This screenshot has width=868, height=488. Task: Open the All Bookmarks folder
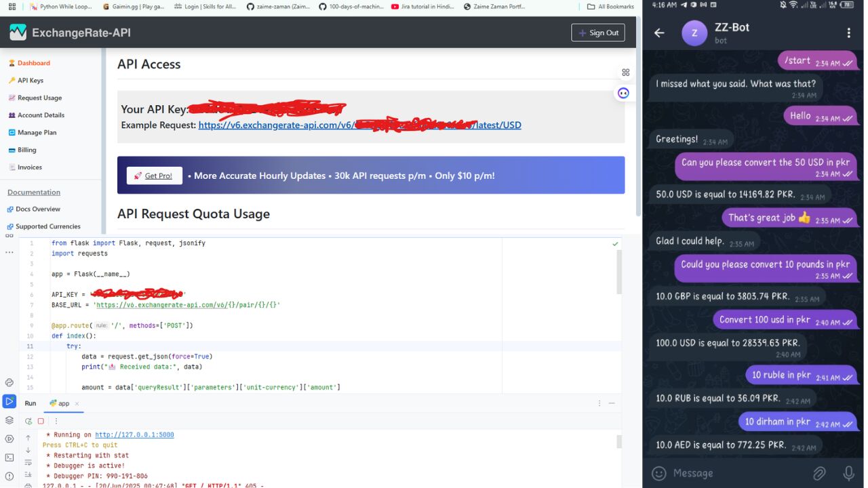(610, 7)
